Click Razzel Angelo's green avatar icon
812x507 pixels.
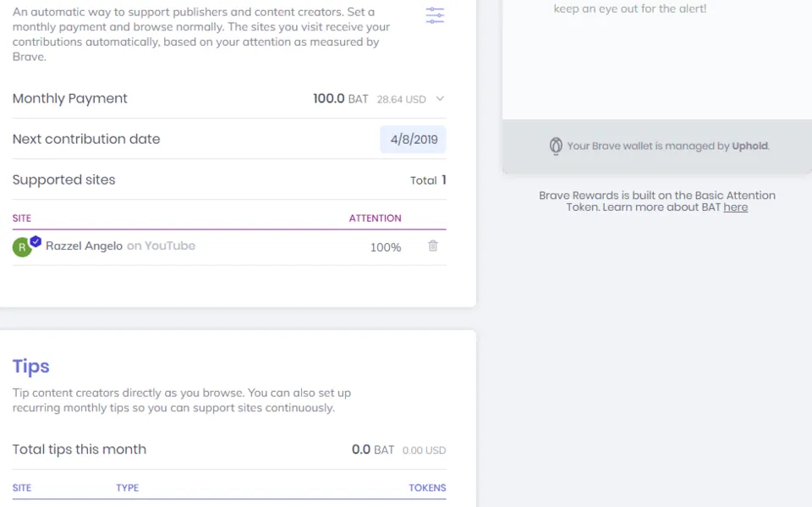(22, 247)
